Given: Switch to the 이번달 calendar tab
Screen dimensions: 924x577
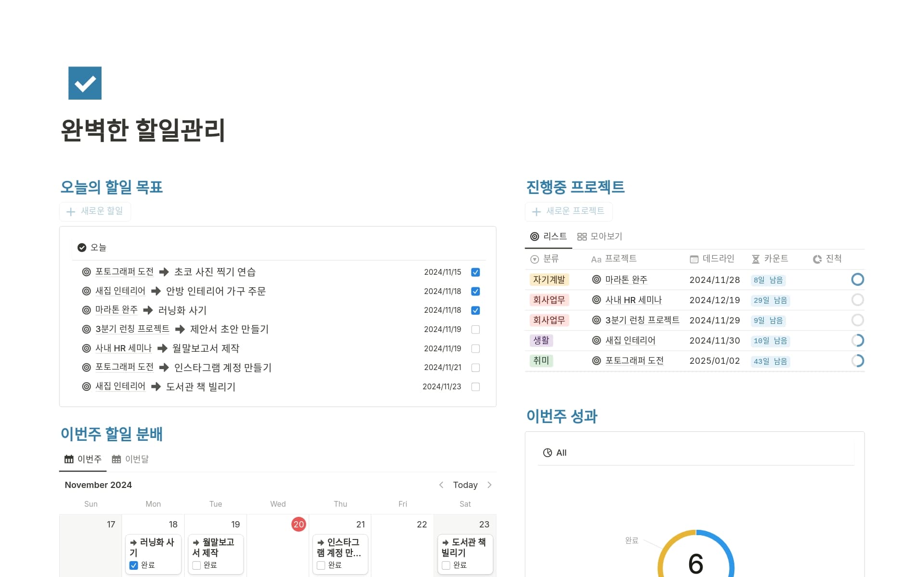Looking at the screenshot, I should (130, 459).
